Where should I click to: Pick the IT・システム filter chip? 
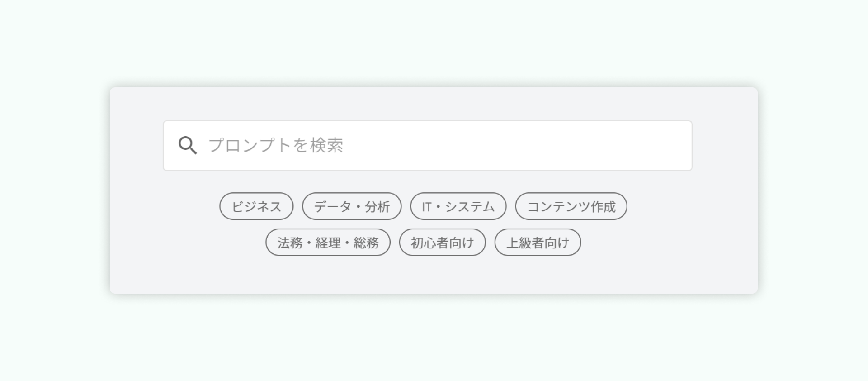pos(458,206)
